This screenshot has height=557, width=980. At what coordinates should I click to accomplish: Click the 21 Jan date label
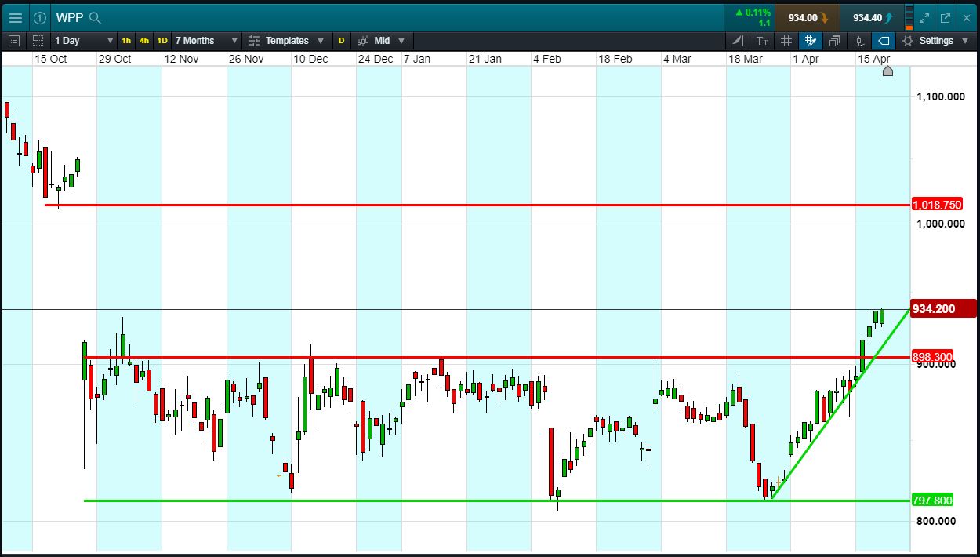click(485, 59)
